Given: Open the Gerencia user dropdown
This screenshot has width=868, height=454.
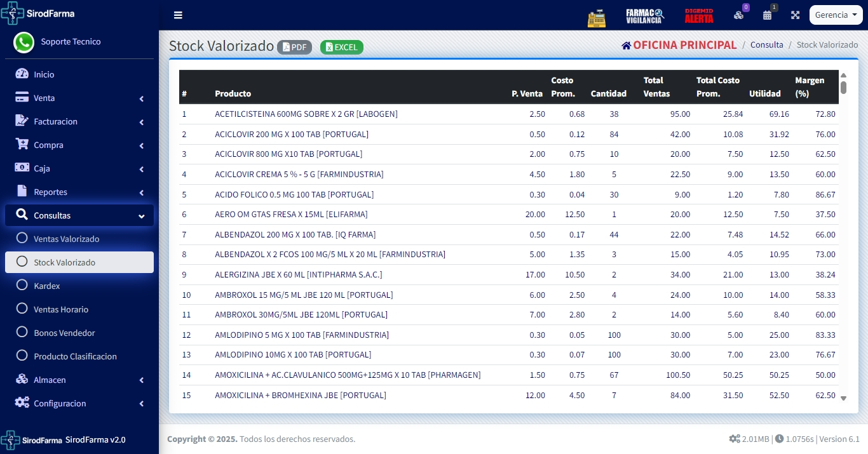Looking at the screenshot, I should pyautogui.click(x=836, y=15).
